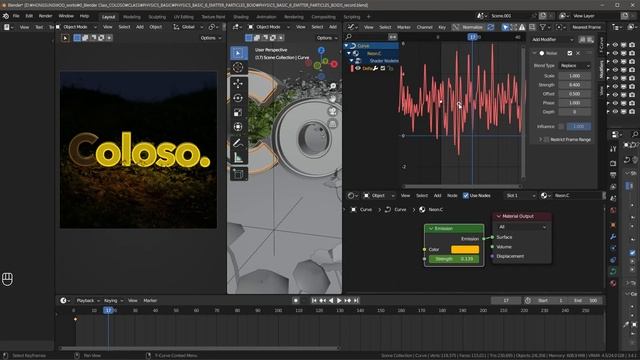
Task: Open the Playback popover in the timeline
Action: click(x=88, y=300)
